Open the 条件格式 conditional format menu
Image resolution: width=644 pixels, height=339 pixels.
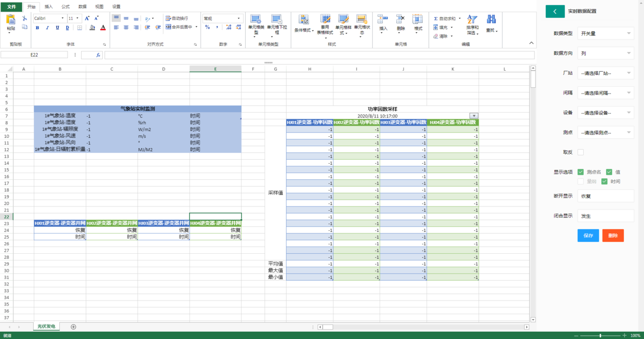tap(304, 24)
